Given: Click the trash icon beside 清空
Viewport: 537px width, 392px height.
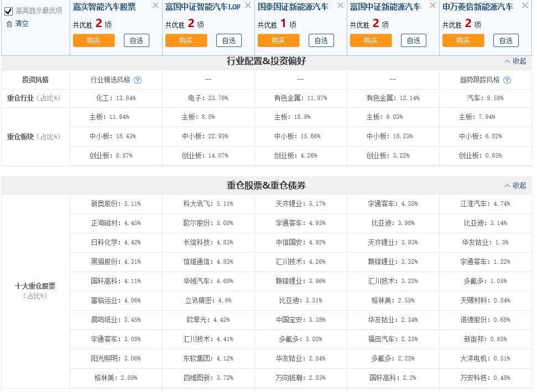Looking at the screenshot, I should pos(9,24).
